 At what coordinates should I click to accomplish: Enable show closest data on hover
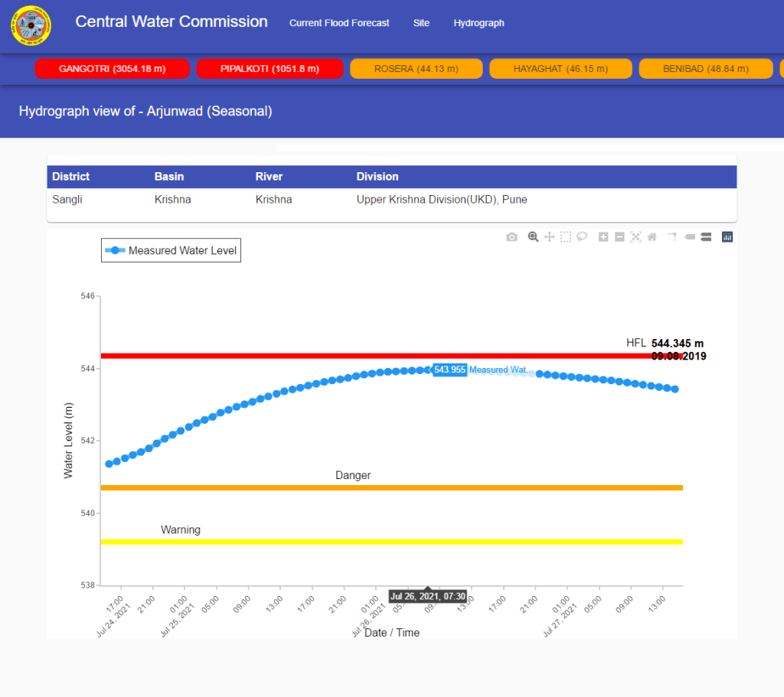tap(689, 237)
